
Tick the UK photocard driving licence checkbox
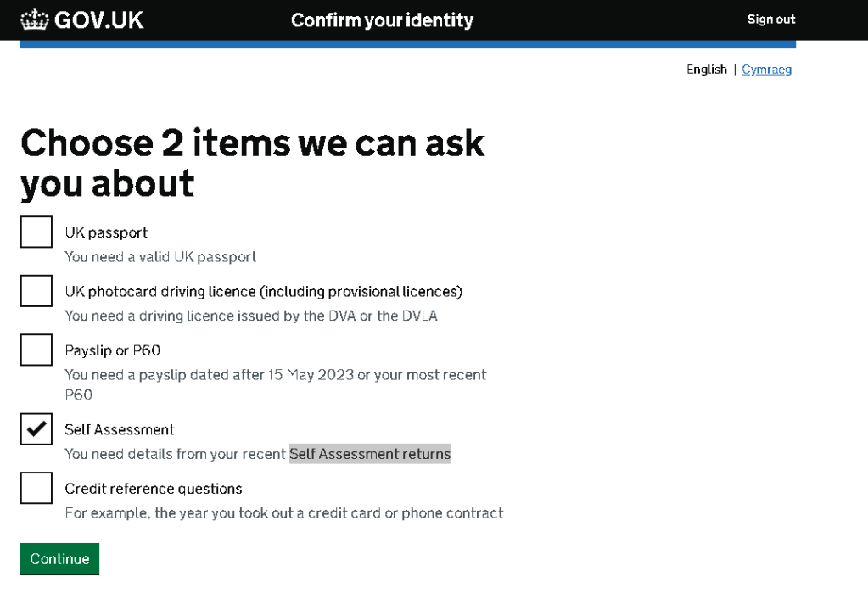coord(36,291)
